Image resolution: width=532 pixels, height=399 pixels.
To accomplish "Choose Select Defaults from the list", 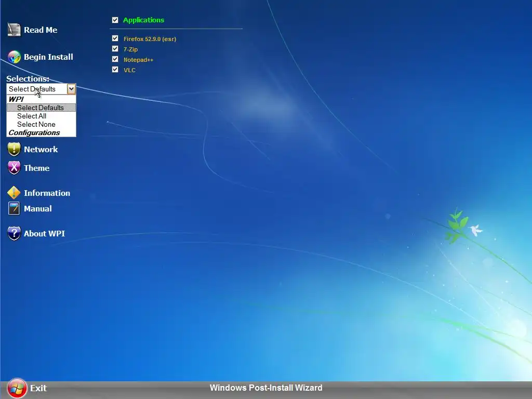I will click(x=41, y=108).
